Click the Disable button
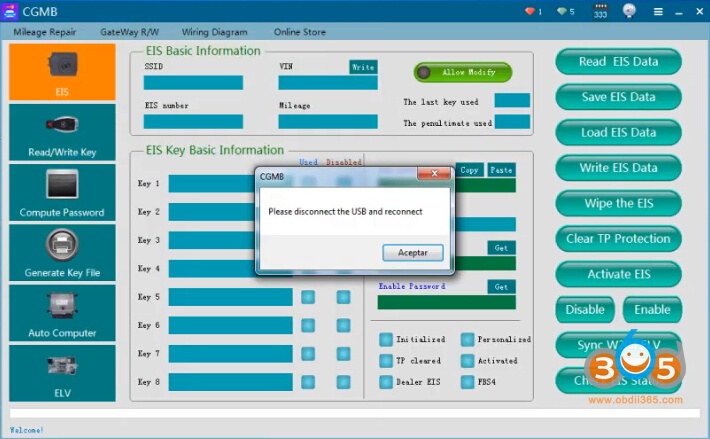The width and height of the screenshot is (710, 439). [585, 310]
